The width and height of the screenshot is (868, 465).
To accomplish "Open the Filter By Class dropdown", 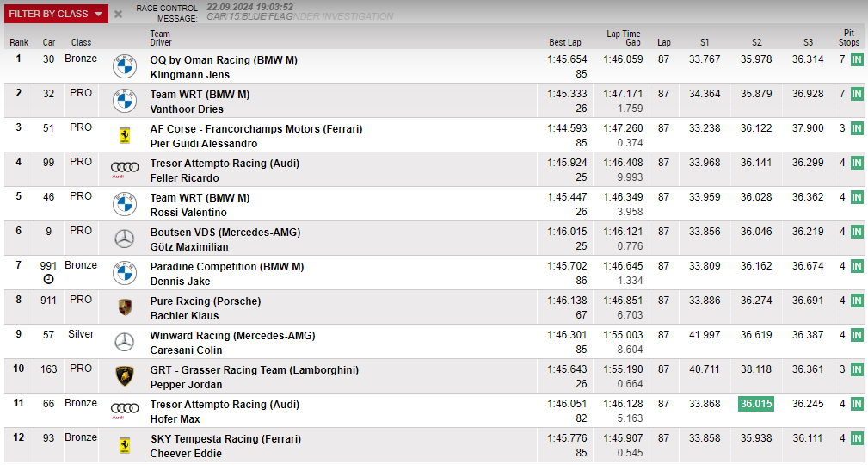I will (x=56, y=14).
